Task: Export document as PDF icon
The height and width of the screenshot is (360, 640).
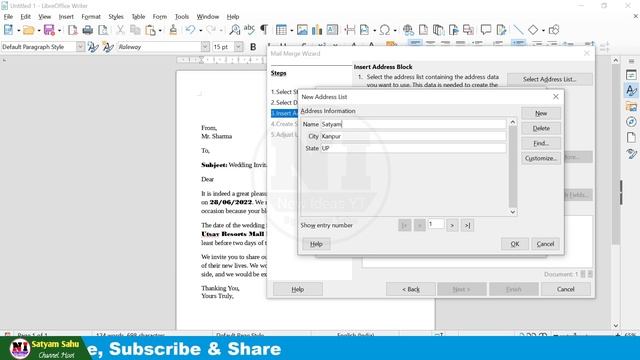Action: click(x=73, y=30)
